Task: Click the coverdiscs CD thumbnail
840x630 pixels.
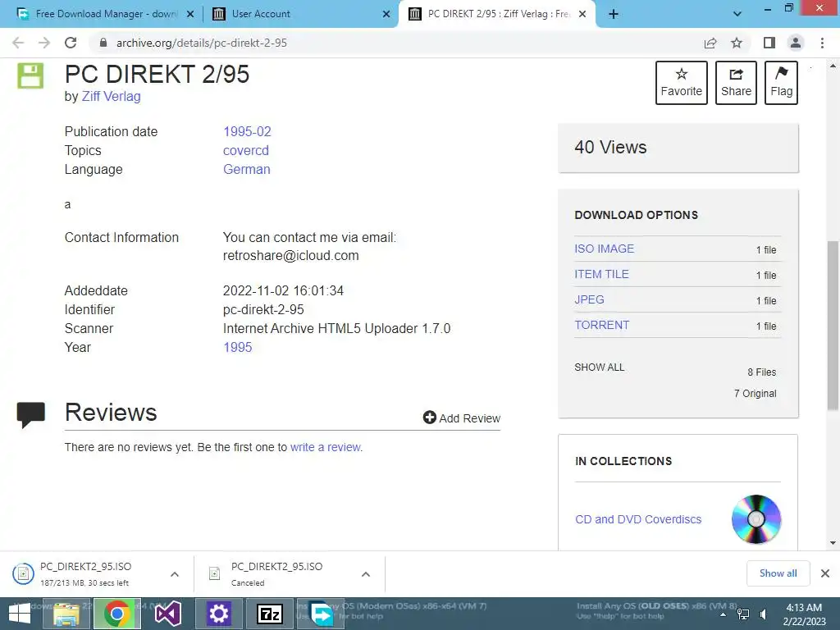Action: point(756,519)
